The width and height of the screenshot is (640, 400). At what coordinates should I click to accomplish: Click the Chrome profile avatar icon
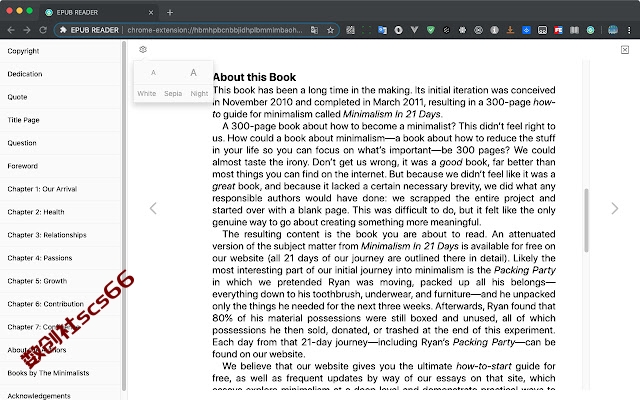click(x=613, y=30)
